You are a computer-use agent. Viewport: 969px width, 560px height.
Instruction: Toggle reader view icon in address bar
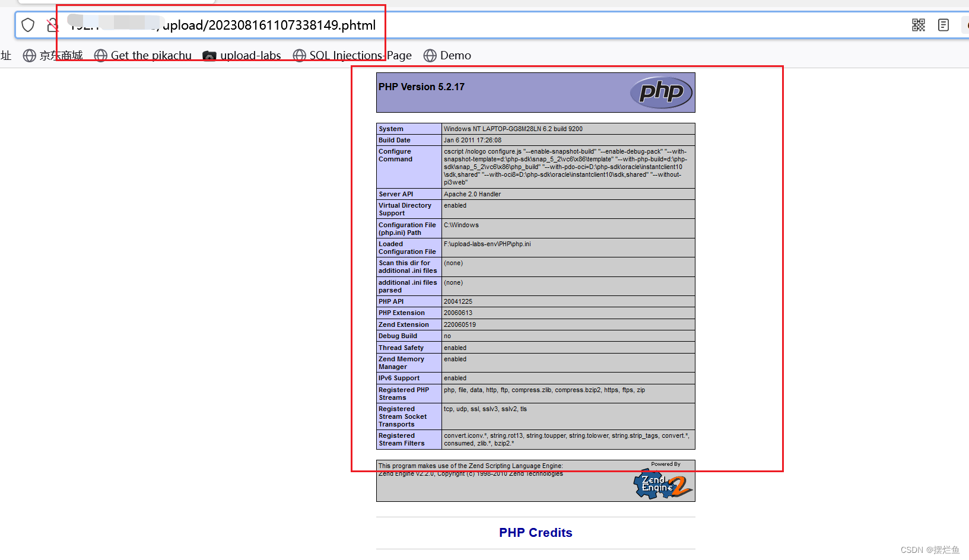click(x=943, y=25)
